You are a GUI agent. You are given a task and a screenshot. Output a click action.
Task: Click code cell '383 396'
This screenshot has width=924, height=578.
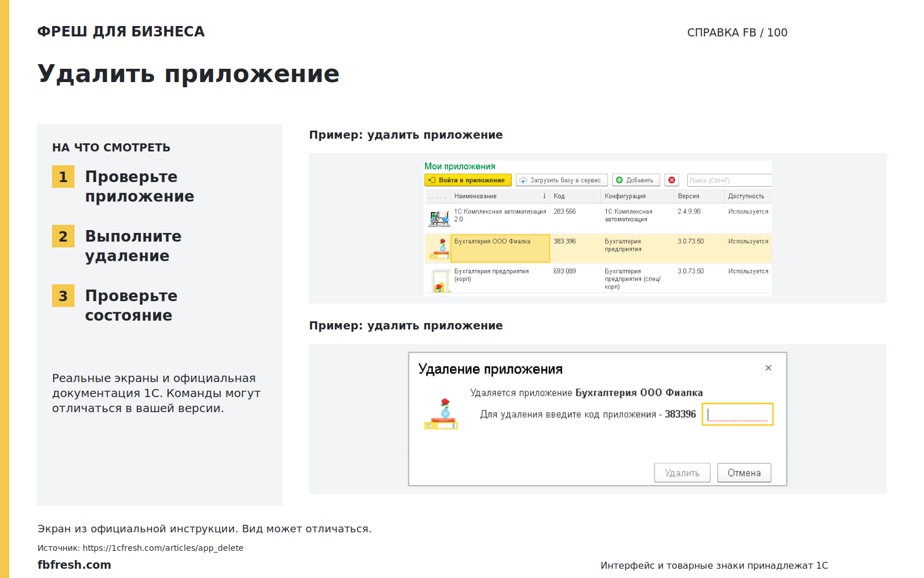click(565, 242)
